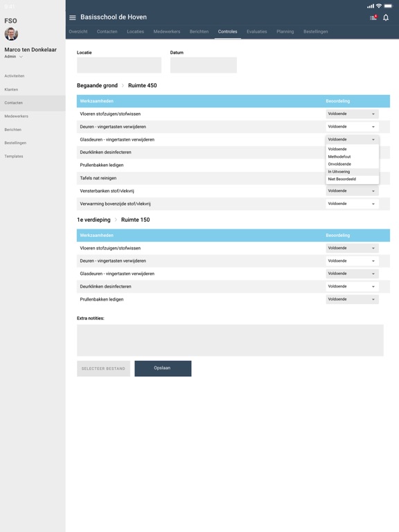Switch to the Medewerkers tab

click(x=167, y=32)
